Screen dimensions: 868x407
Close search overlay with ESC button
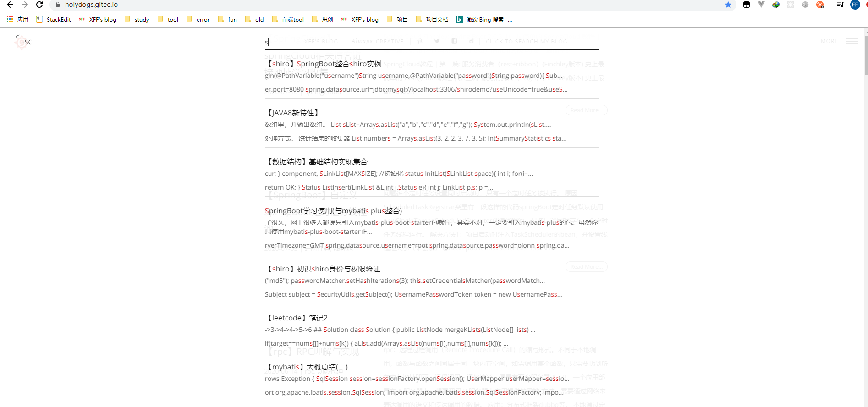click(27, 42)
